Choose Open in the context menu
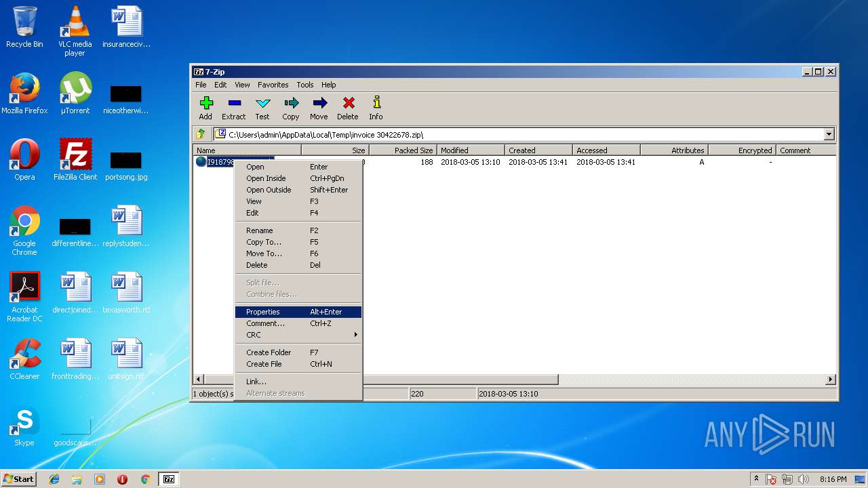The height and width of the screenshot is (488, 868). tap(298, 167)
